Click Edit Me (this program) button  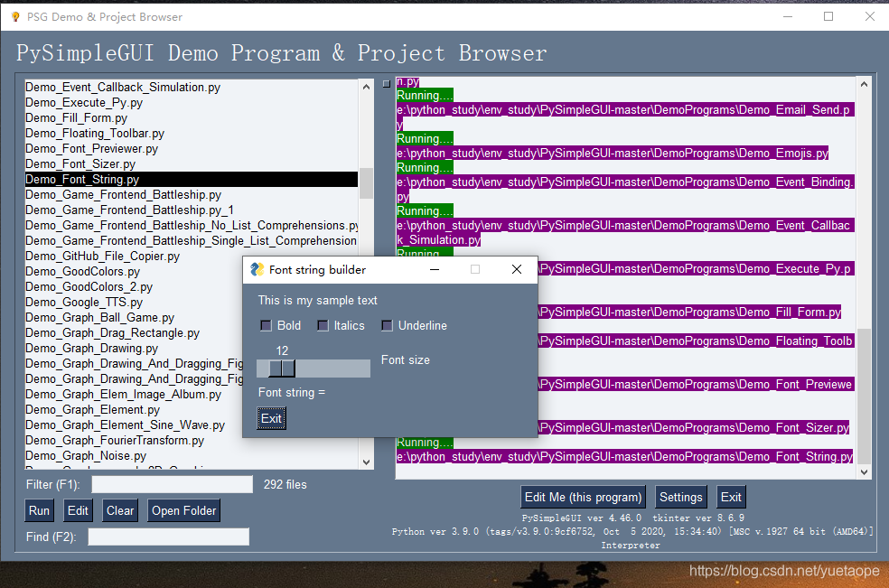pos(583,498)
